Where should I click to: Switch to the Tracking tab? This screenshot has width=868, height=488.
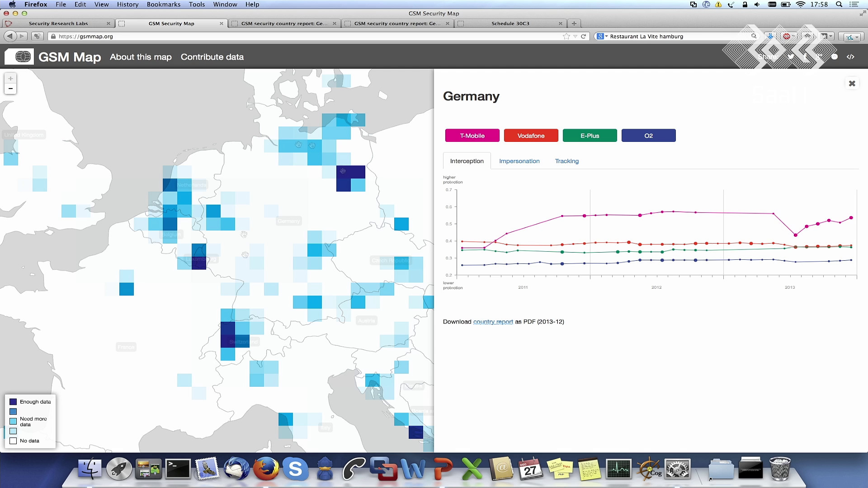[x=567, y=161]
